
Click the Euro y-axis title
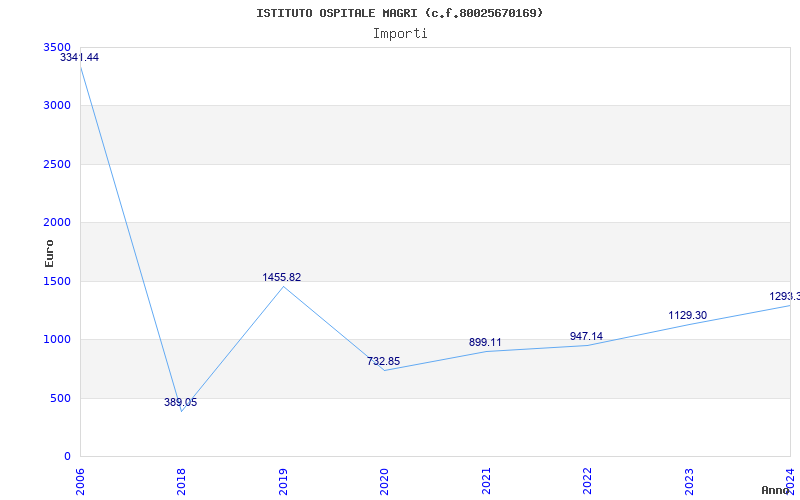(49, 253)
